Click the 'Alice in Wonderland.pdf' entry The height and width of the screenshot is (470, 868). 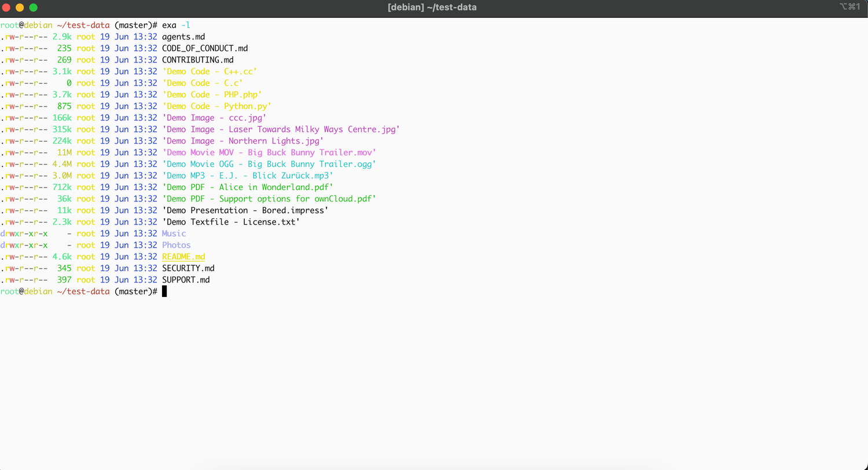point(248,187)
